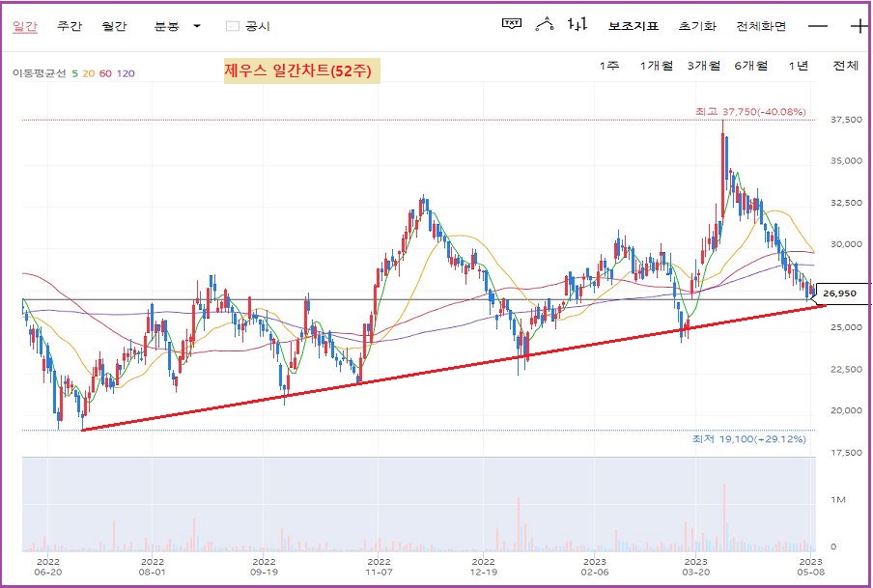873x588 pixels.
Task: Click the TXT text annotation icon
Action: click(x=512, y=24)
